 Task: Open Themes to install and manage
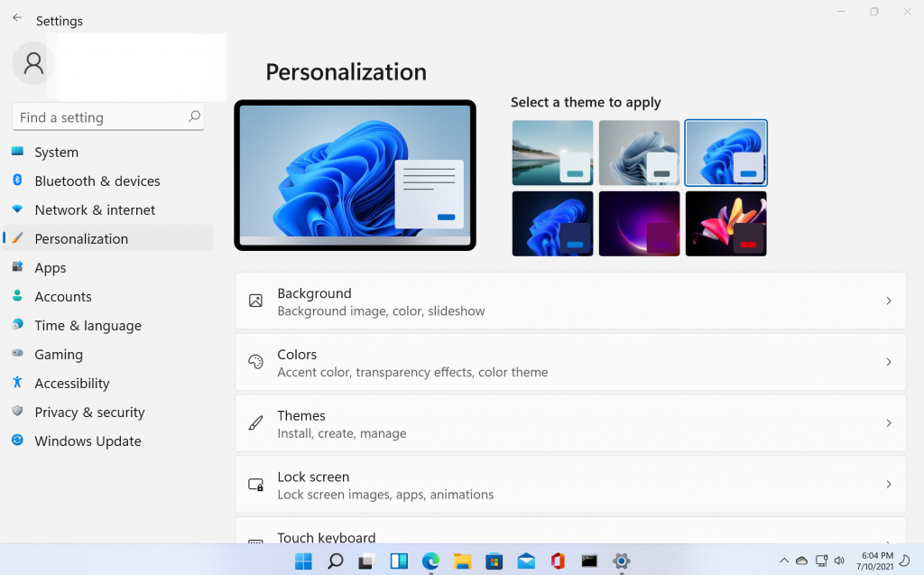[570, 422]
